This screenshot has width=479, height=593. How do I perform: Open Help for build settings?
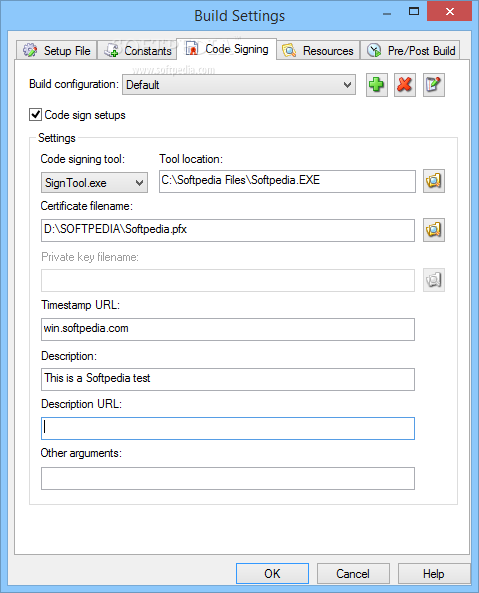(x=434, y=573)
